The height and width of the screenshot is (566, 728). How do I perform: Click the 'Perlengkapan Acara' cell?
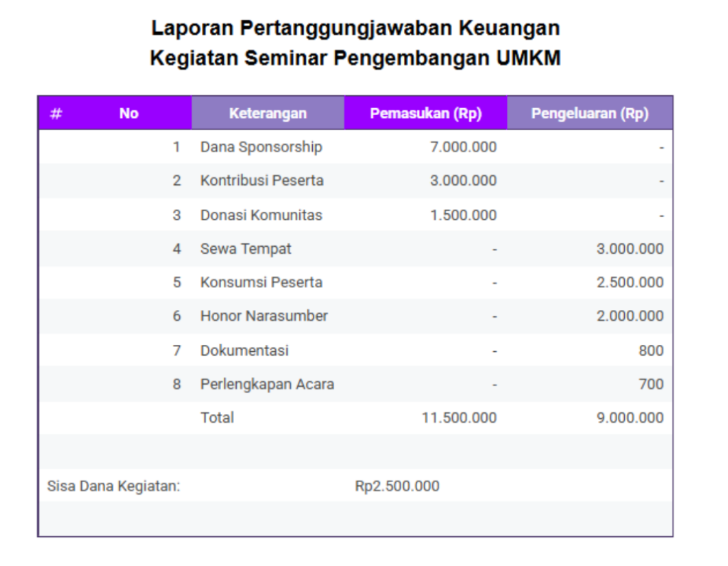coord(267,384)
